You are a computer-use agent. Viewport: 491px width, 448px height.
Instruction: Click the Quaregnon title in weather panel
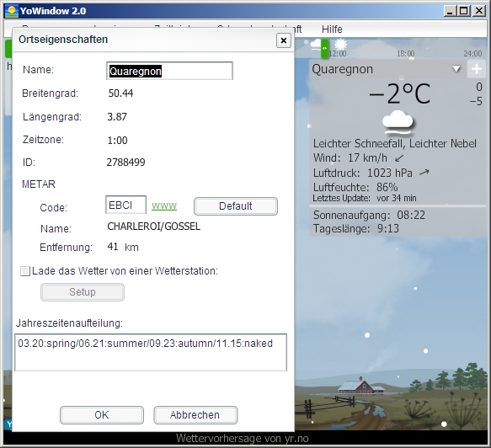[342, 69]
